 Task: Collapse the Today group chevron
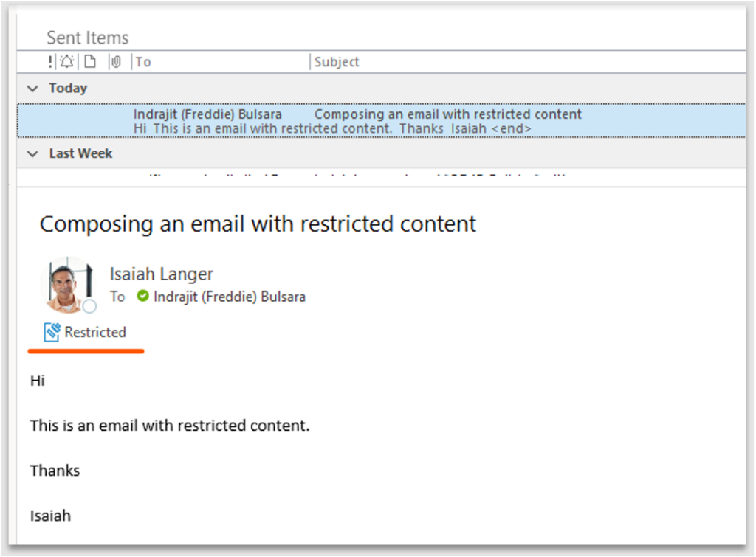(32, 89)
